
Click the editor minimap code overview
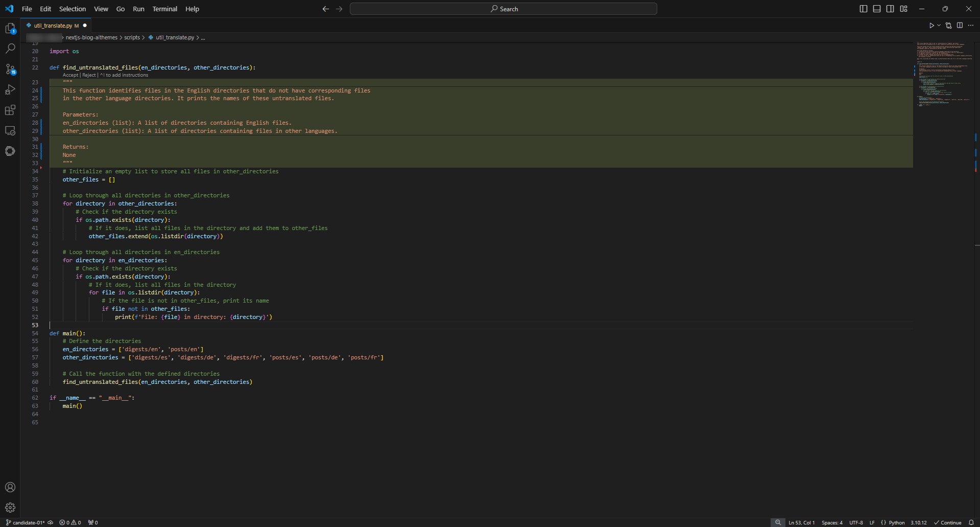pyautogui.click(x=944, y=74)
